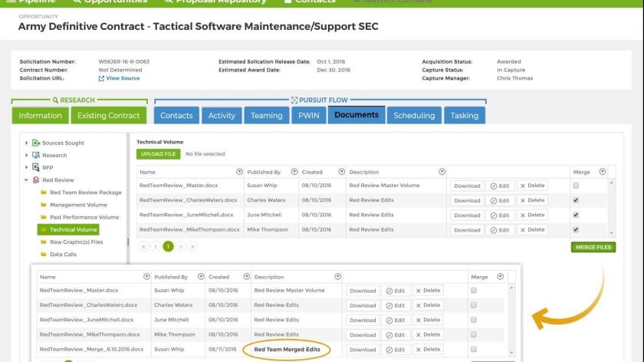The width and height of the screenshot is (644, 362).
Task: Filter the upper table Created column
Action: pyautogui.click(x=341, y=172)
